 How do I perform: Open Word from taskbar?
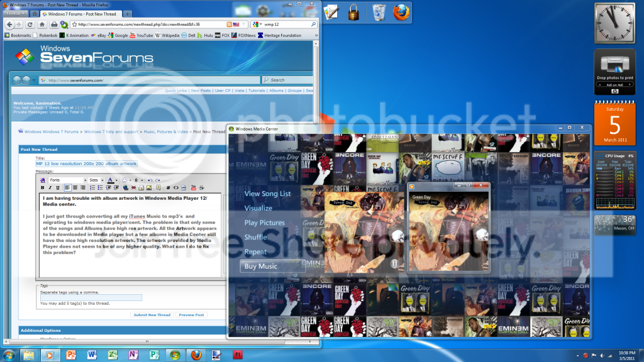[92, 355]
